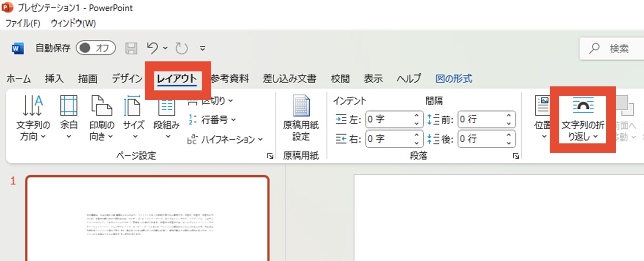Screen dimensions: 644x261
Task: Open the Customize Quick Access Toolbar dropdown
Action: click(203, 49)
